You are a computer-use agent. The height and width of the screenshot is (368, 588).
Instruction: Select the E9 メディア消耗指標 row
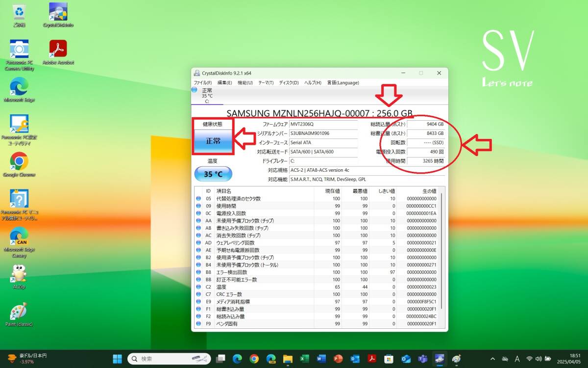[x=318, y=302]
